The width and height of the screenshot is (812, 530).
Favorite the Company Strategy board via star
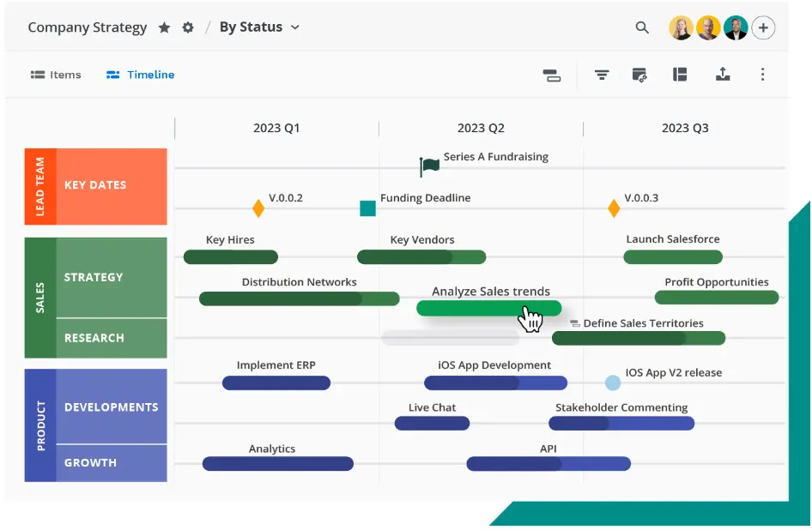pos(164,27)
